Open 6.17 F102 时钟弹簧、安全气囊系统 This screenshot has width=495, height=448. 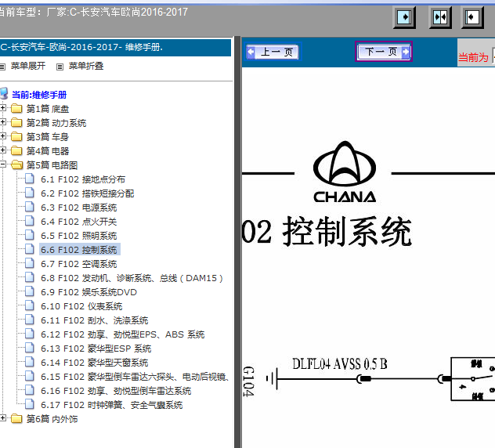click(112, 405)
